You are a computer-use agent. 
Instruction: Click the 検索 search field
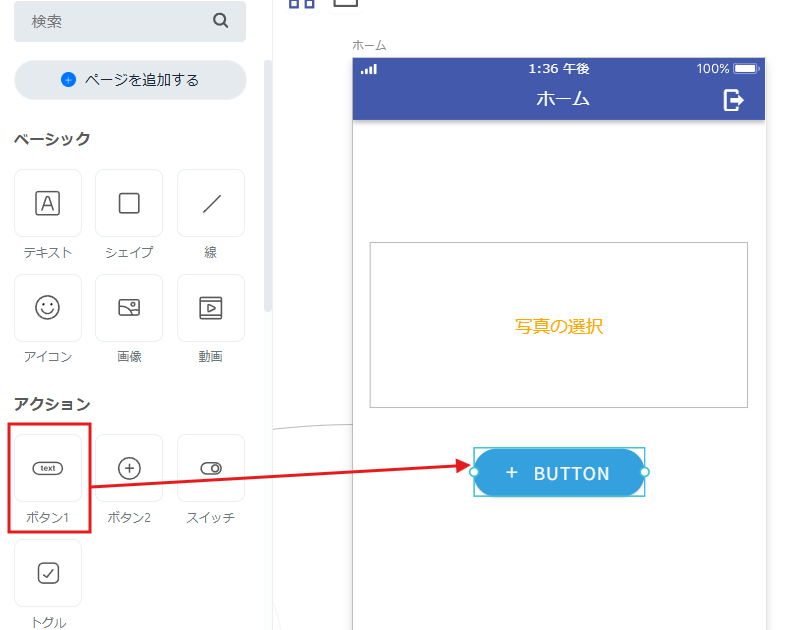pos(130,21)
